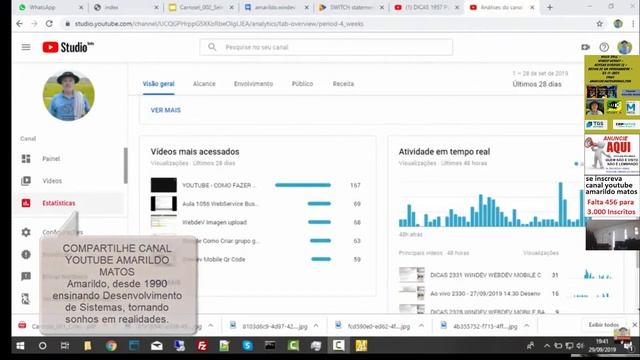This screenshot has height=360, width=640.
Task: Open the Receita tab
Action: coord(343,84)
